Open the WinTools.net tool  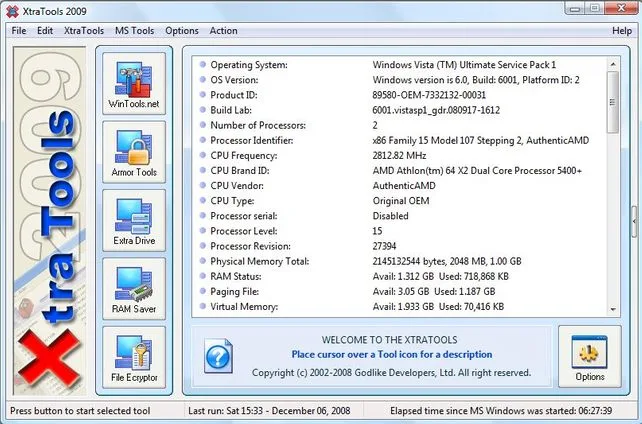(134, 83)
